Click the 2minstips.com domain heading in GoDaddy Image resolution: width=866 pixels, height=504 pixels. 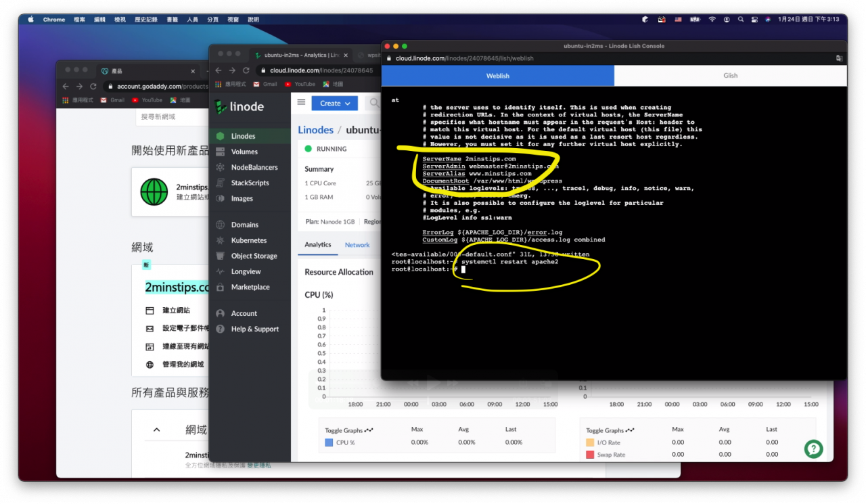pyautogui.click(x=177, y=288)
